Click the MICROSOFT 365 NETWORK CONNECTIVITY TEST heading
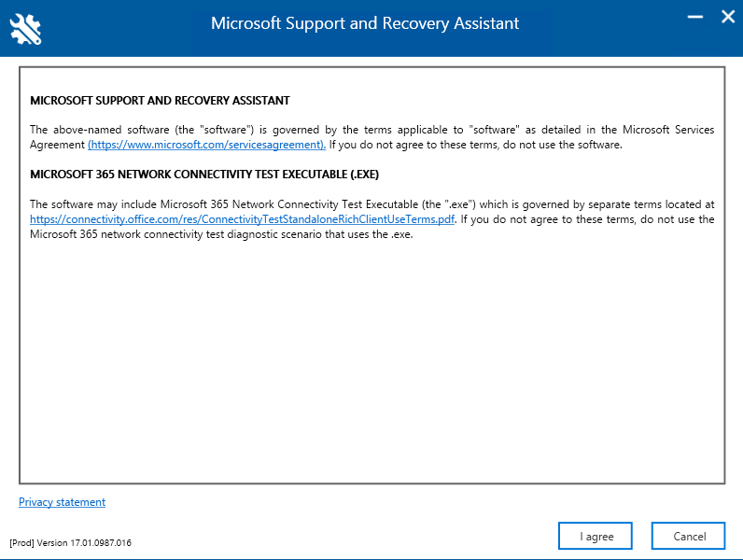 coord(204,175)
